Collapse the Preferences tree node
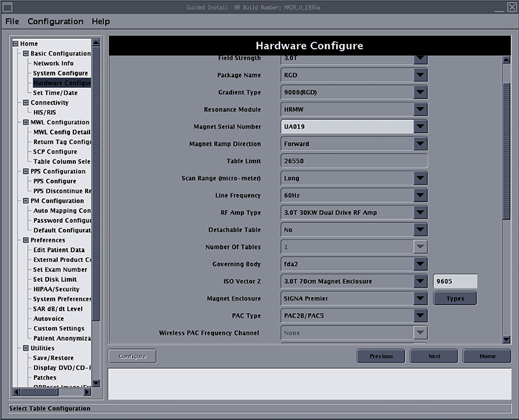 (26, 240)
